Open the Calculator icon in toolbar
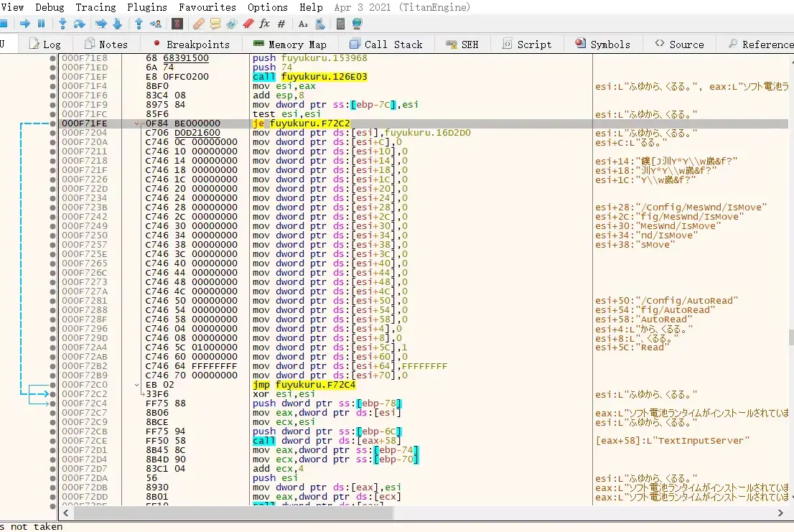The width and height of the screenshot is (794, 532). [340, 23]
